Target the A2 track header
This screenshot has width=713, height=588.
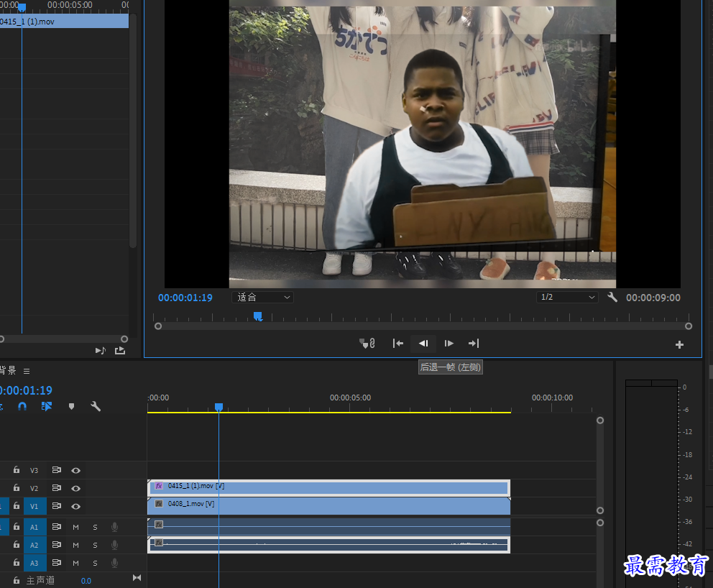coord(34,545)
